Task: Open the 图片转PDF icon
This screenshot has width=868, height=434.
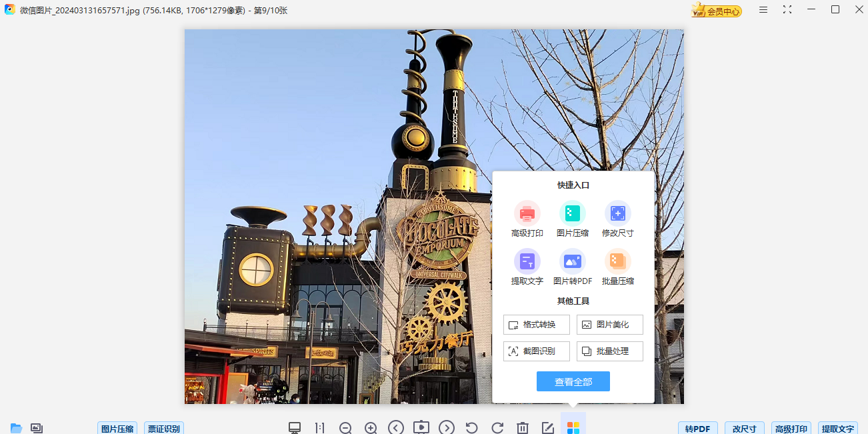Action: pos(572,261)
